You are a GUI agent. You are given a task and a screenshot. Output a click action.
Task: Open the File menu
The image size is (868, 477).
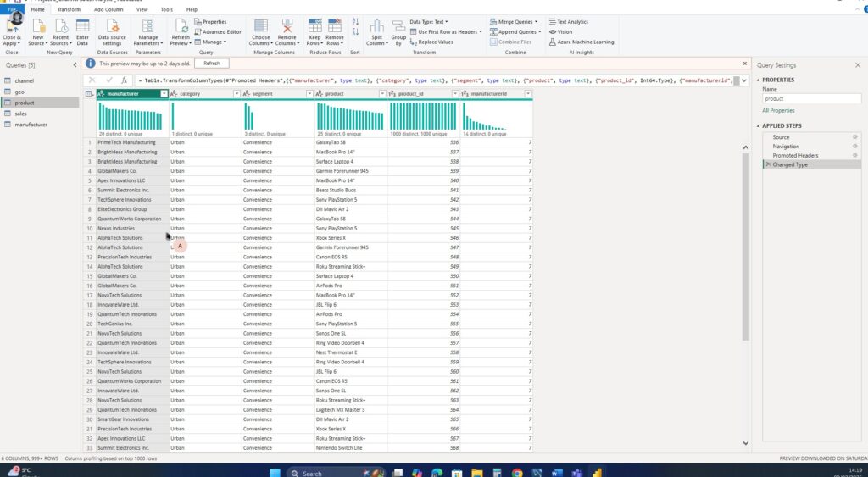coord(12,9)
